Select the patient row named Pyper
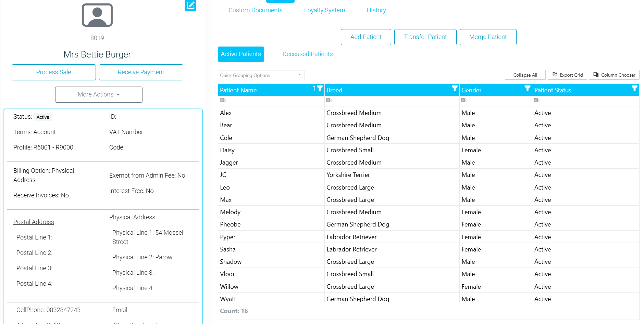 click(429, 237)
